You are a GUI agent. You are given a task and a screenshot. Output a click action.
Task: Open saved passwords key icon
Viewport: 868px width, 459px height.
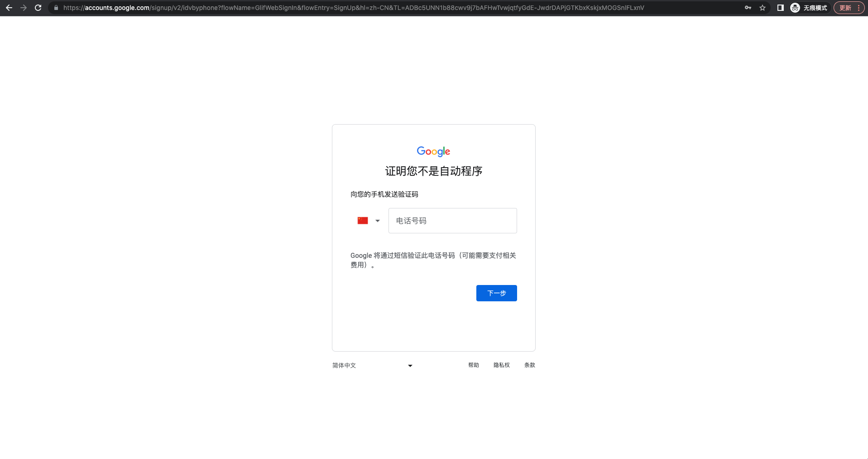(x=748, y=8)
